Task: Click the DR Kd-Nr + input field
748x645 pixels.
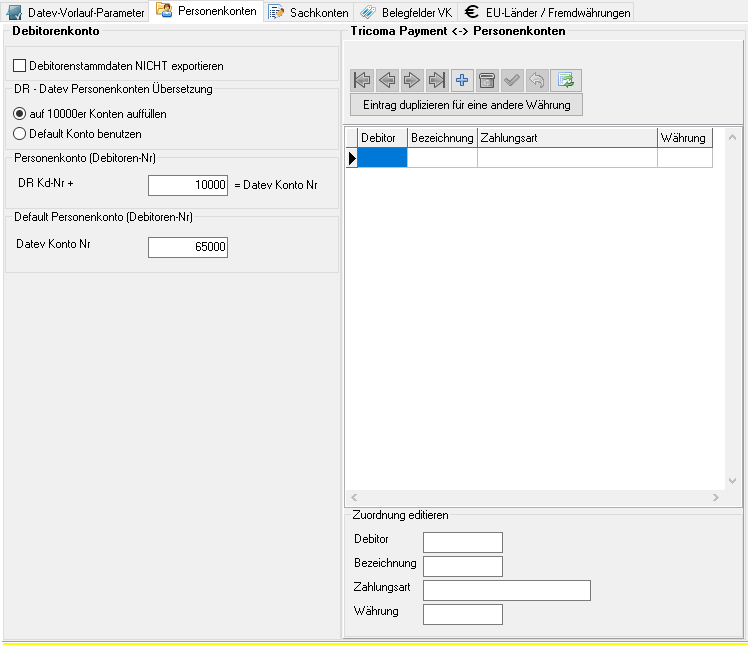Action: pos(188,185)
